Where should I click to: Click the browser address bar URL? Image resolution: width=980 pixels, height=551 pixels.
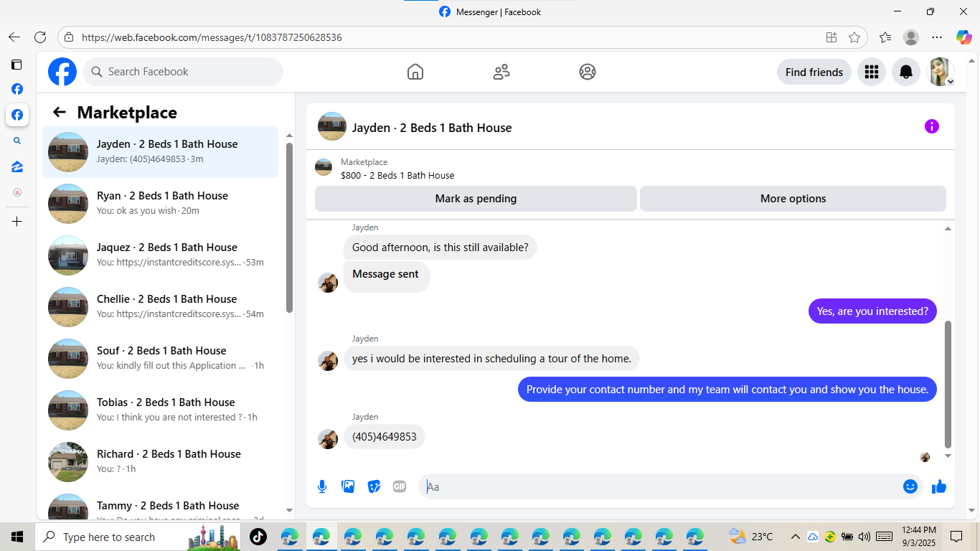212,37
